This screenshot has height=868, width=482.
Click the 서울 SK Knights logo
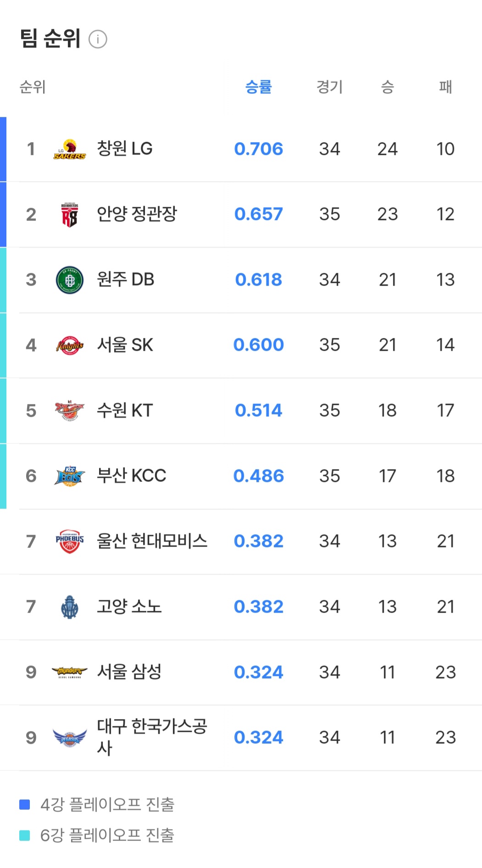[70, 345]
